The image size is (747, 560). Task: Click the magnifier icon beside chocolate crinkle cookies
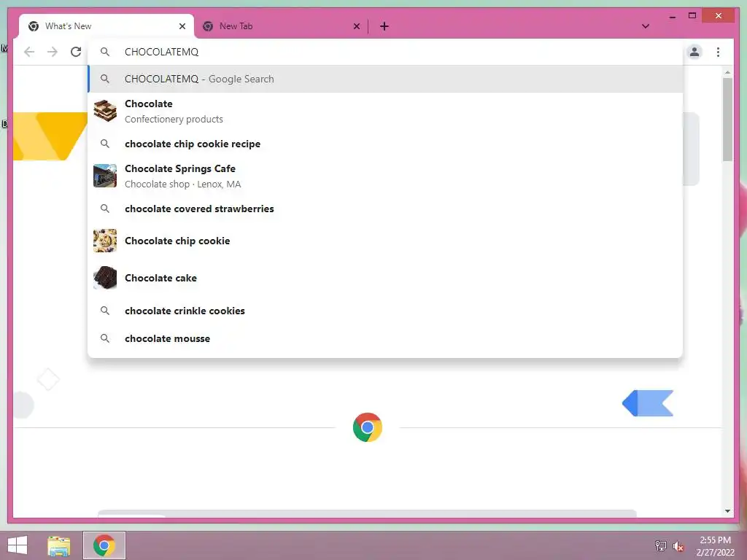pyautogui.click(x=105, y=311)
